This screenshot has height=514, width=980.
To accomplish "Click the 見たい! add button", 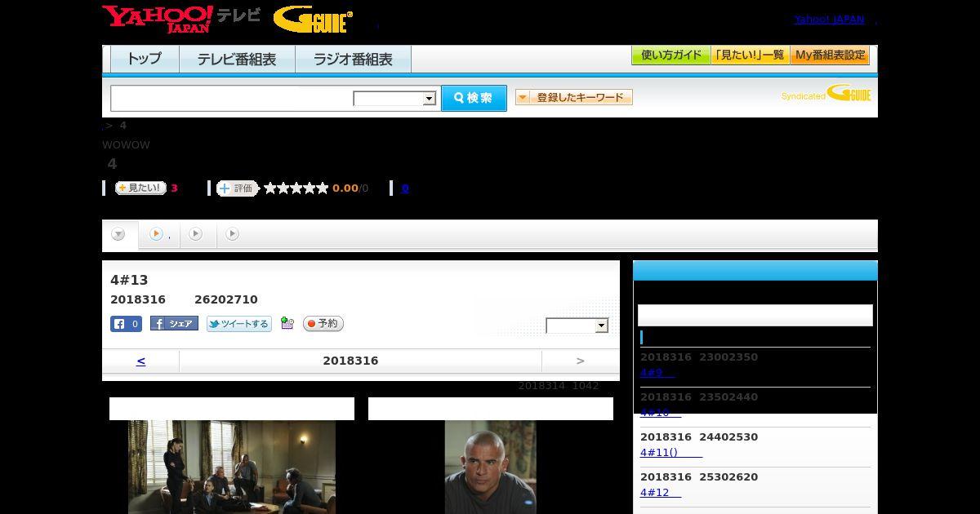I will pos(140,188).
